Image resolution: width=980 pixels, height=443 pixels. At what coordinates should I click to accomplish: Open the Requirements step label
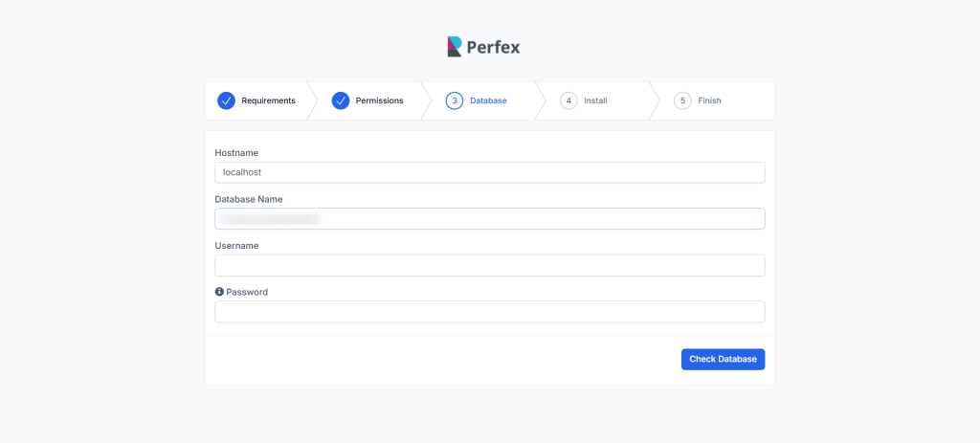[x=269, y=100]
